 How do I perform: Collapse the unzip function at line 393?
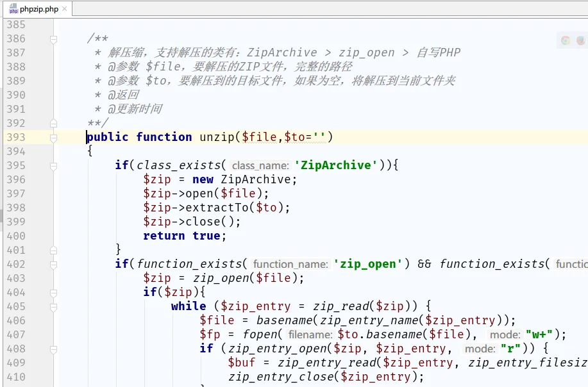click(x=54, y=137)
